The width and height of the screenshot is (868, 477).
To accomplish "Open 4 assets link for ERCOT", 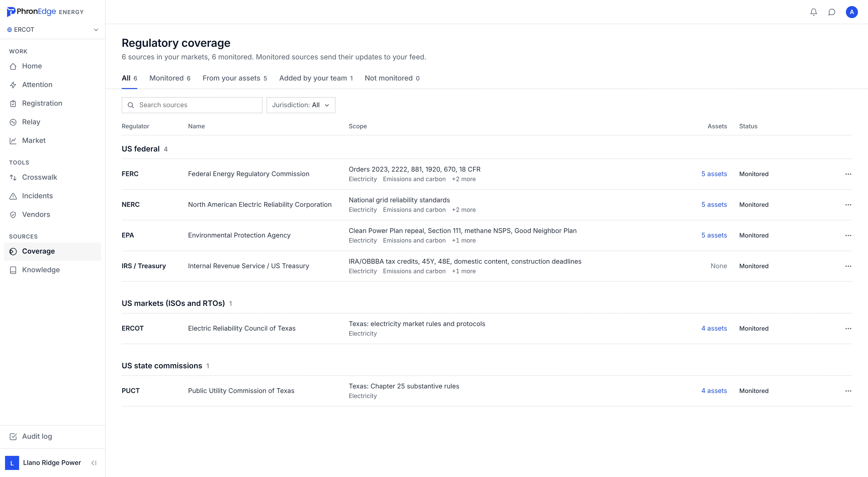I will pos(714,328).
